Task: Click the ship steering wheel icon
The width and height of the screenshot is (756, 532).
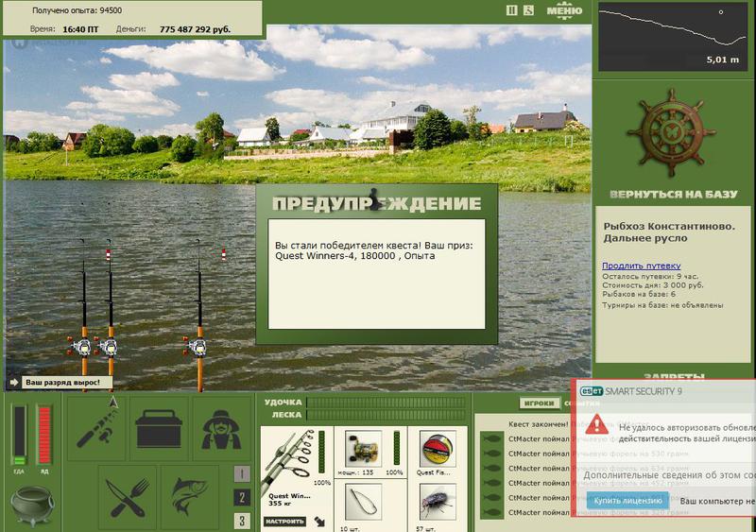Action: point(671,132)
